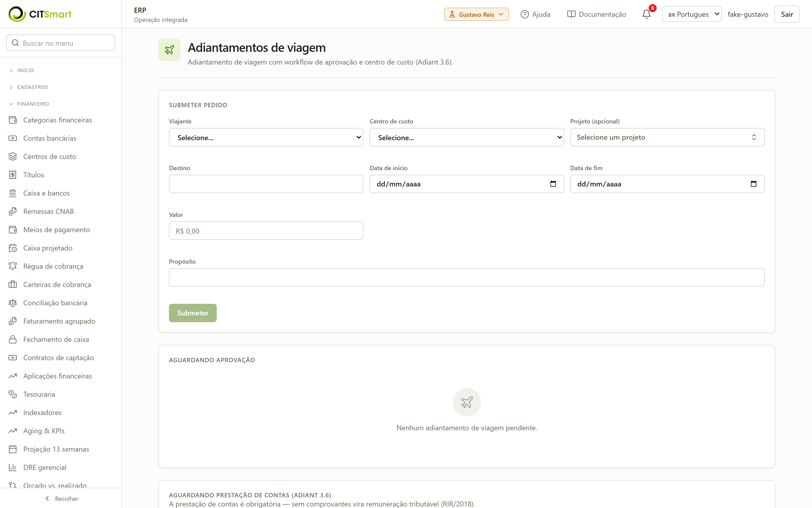Click the Destino input field
The width and height of the screenshot is (812, 508).
point(266,184)
